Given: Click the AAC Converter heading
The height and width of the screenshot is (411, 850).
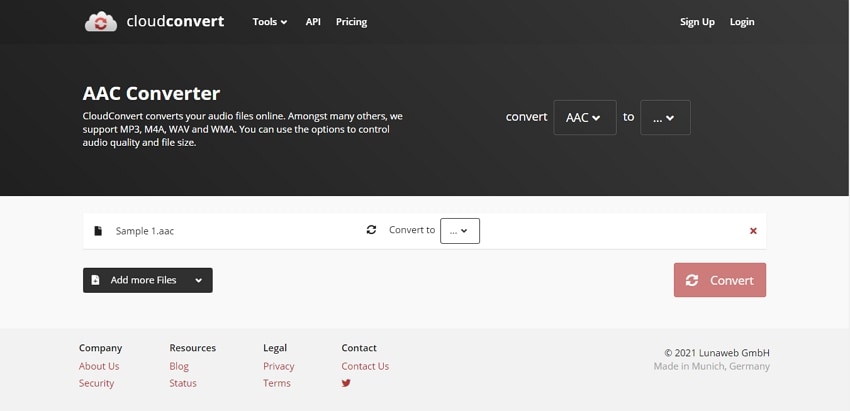Looking at the screenshot, I should pyautogui.click(x=151, y=94).
